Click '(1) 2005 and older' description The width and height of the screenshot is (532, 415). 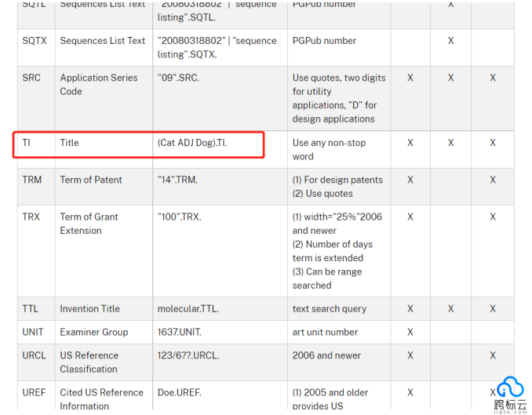[x=330, y=392]
